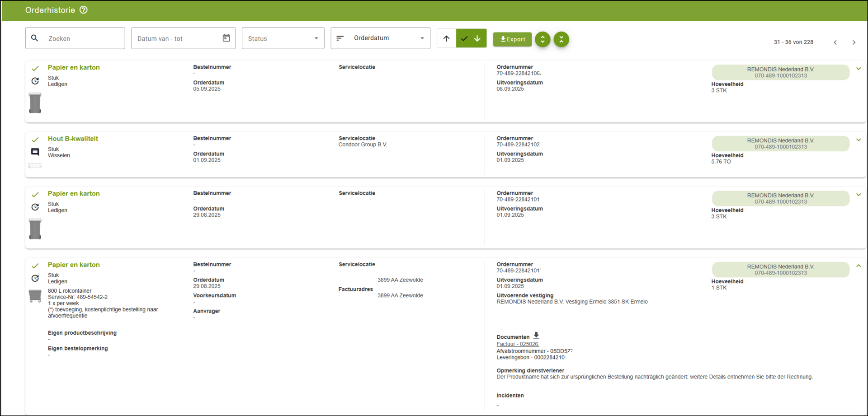The image size is (868, 416).
Task: Expand the Hout B-kwaliteit order details
Action: pos(858,140)
